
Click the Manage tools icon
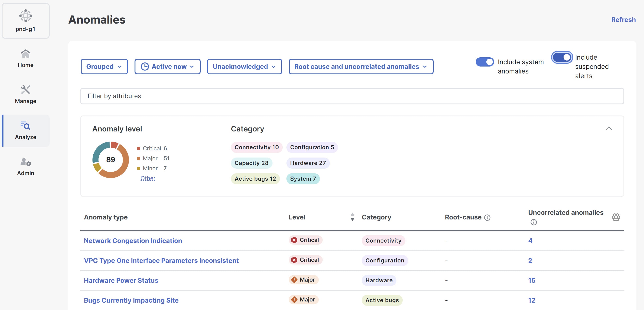click(25, 90)
